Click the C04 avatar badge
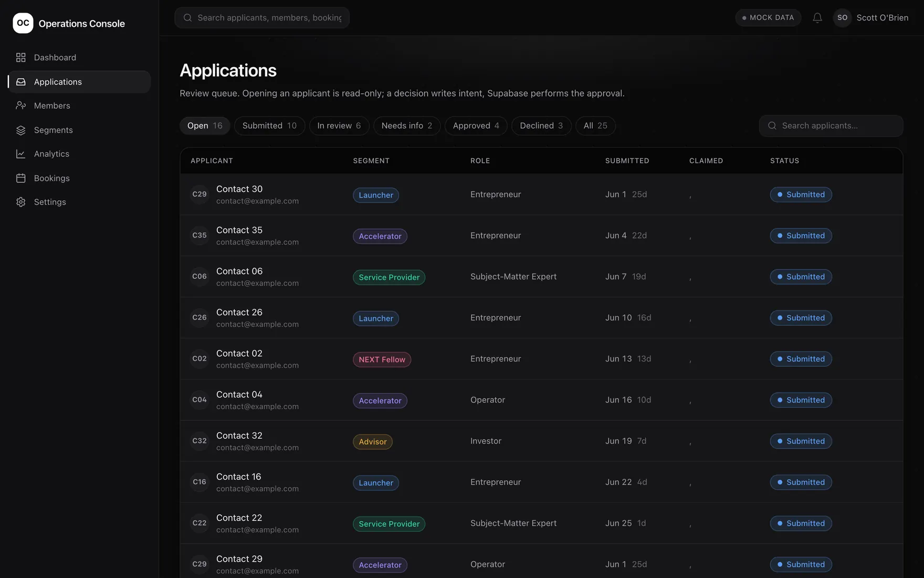924x578 pixels. (199, 400)
